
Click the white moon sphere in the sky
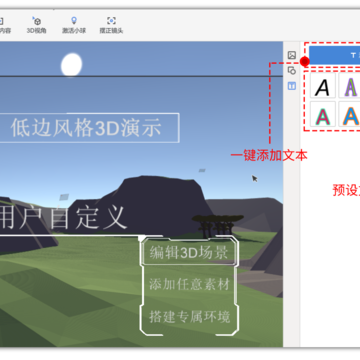coord(72,65)
